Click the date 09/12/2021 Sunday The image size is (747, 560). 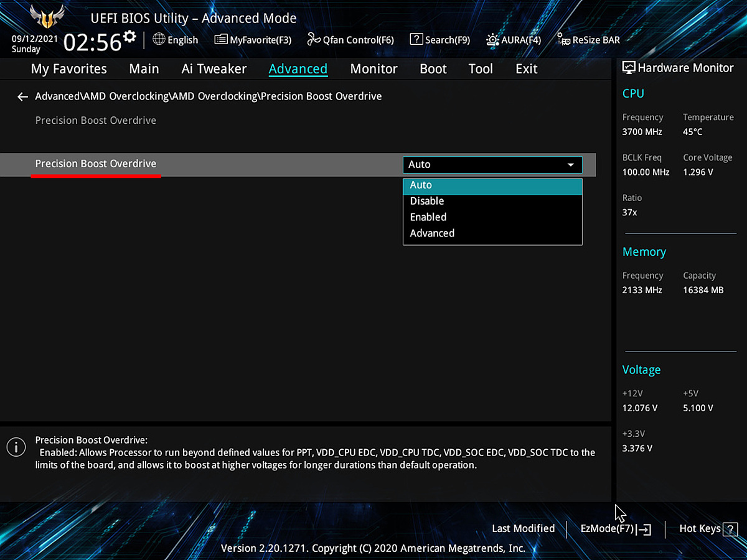[x=35, y=44]
